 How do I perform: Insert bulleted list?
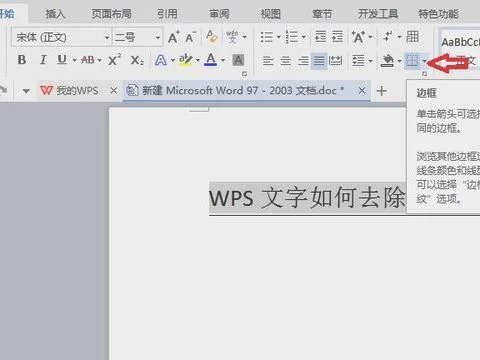[266, 37]
